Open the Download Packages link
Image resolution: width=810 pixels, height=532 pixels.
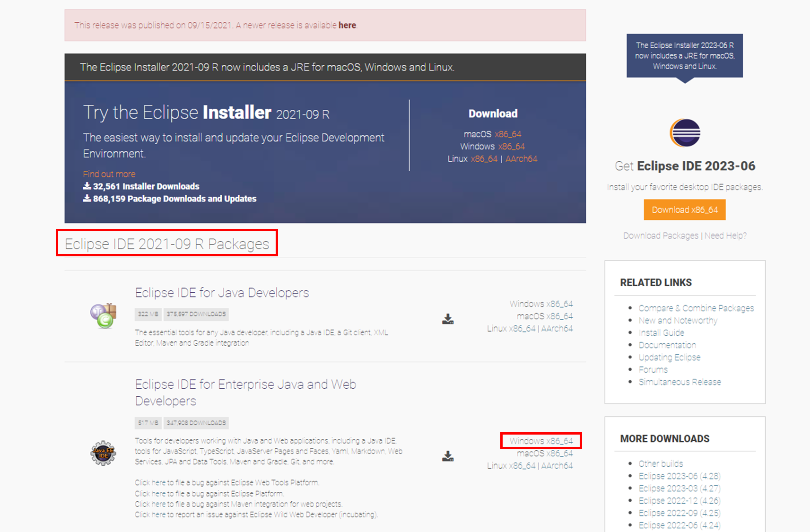[x=661, y=235]
